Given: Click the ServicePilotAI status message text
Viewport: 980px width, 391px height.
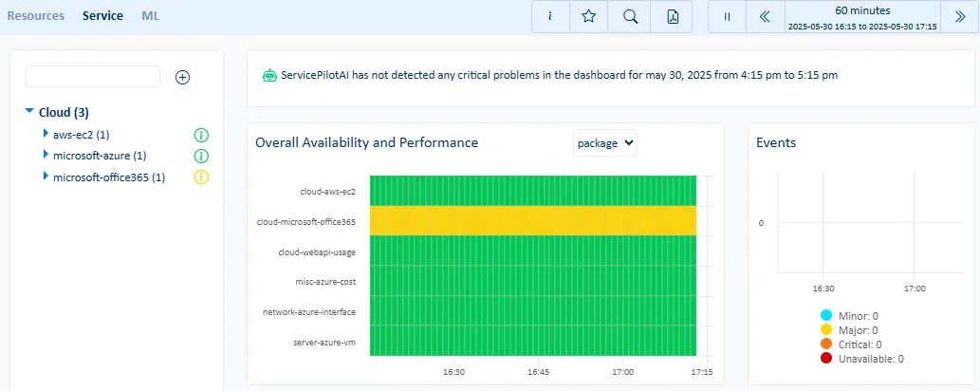Looking at the screenshot, I should coord(560,75).
